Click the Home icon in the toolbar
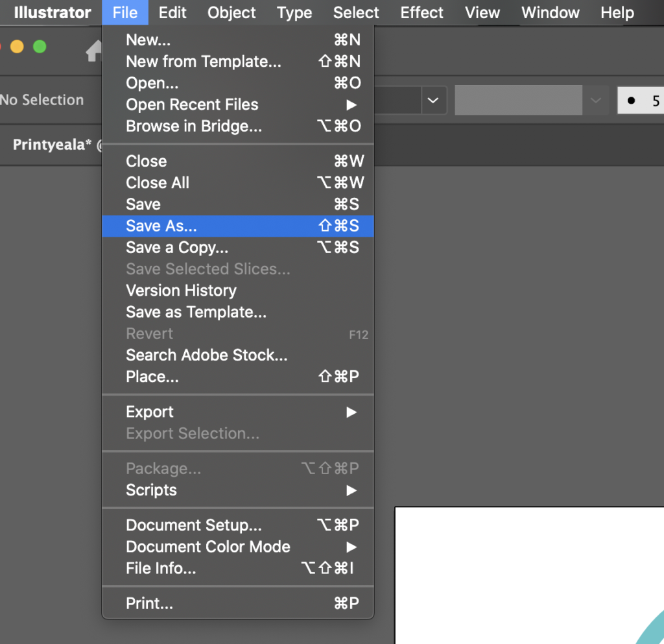The image size is (664, 644). pos(95,50)
